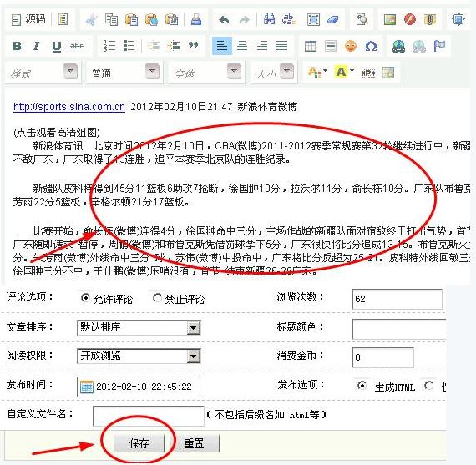Open background highlight color picker
This screenshot has width=476, height=465.
tap(344, 73)
